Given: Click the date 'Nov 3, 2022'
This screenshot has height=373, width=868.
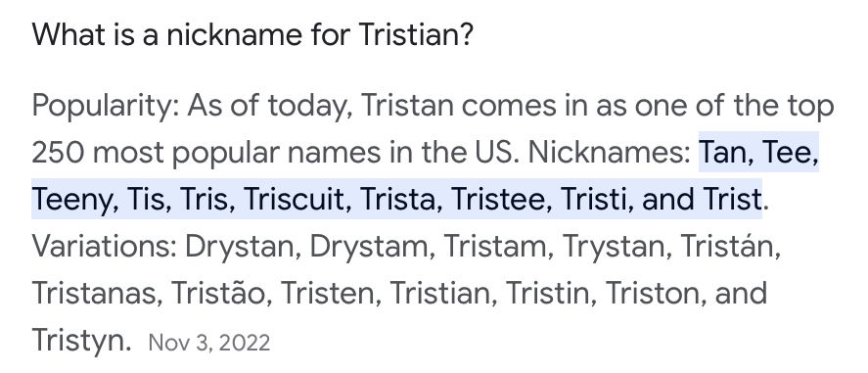Looking at the screenshot, I should (x=209, y=343).
